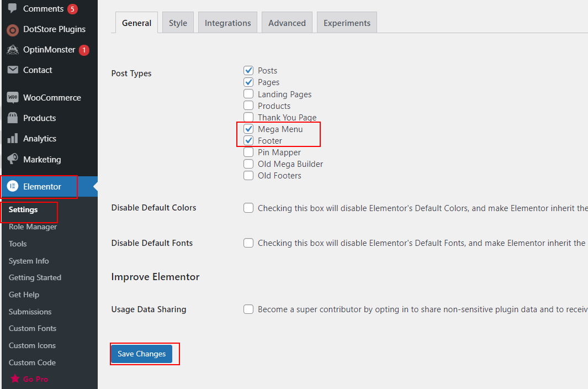
Task: Open the Tools submenu link
Action: tap(18, 244)
